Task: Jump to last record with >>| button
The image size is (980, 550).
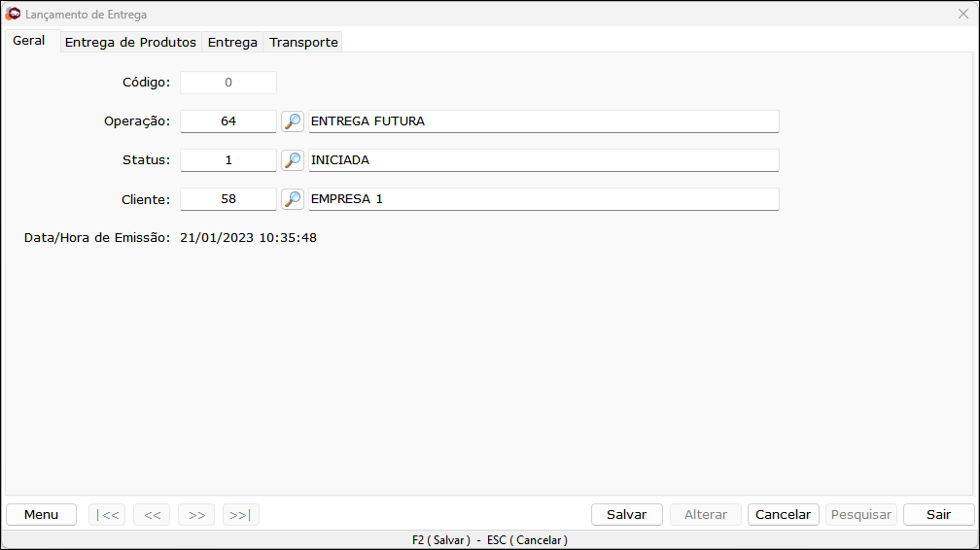Action: [241, 514]
